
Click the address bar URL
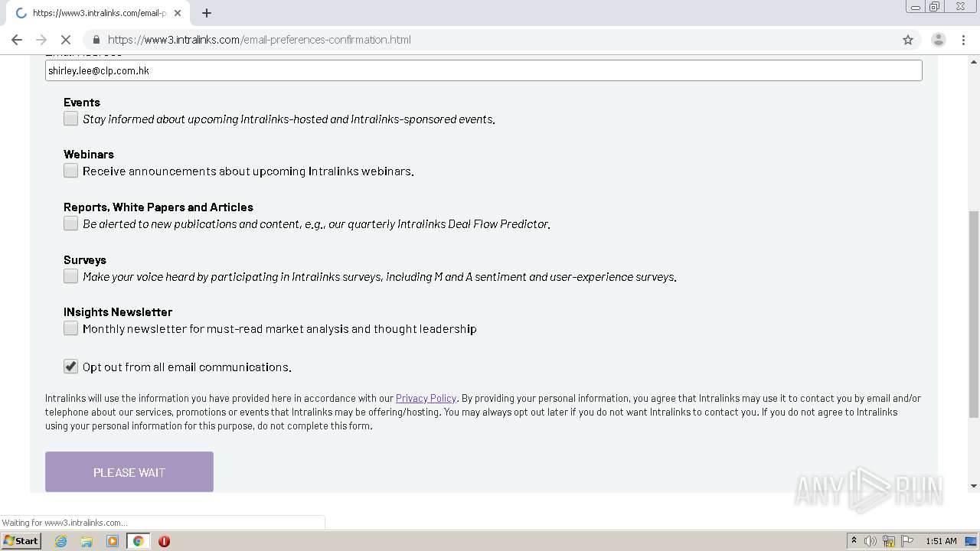click(259, 40)
